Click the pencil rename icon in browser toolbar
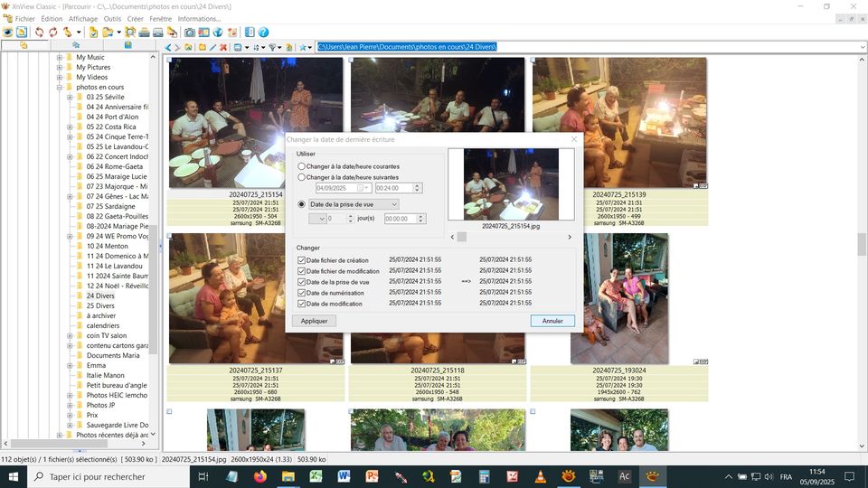868x488 pixels. tap(212, 48)
